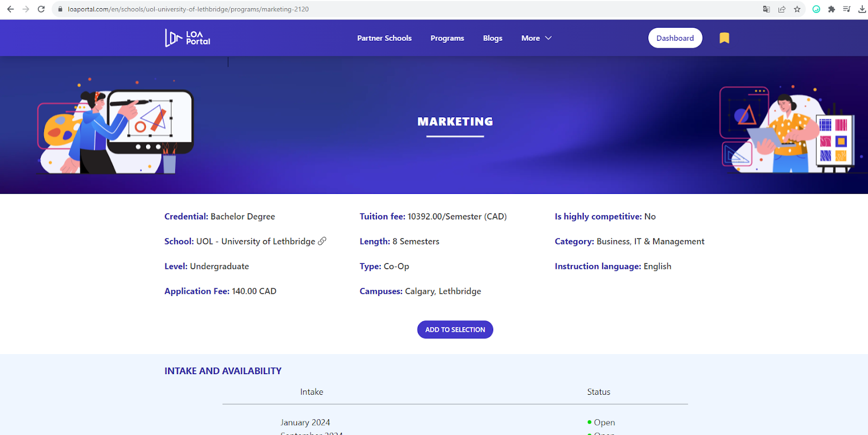Open the school link chain icon

322,241
